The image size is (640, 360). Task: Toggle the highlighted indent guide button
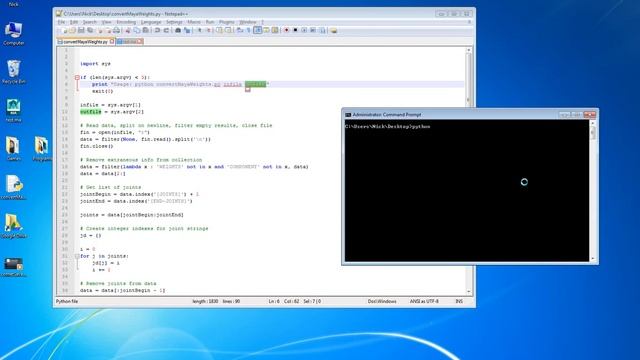pos(258,30)
